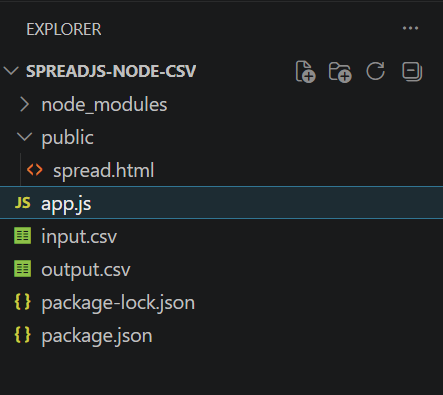The height and width of the screenshot is (395, 443).
Task: Open the package.json file
Action: (x=97, y=336)
